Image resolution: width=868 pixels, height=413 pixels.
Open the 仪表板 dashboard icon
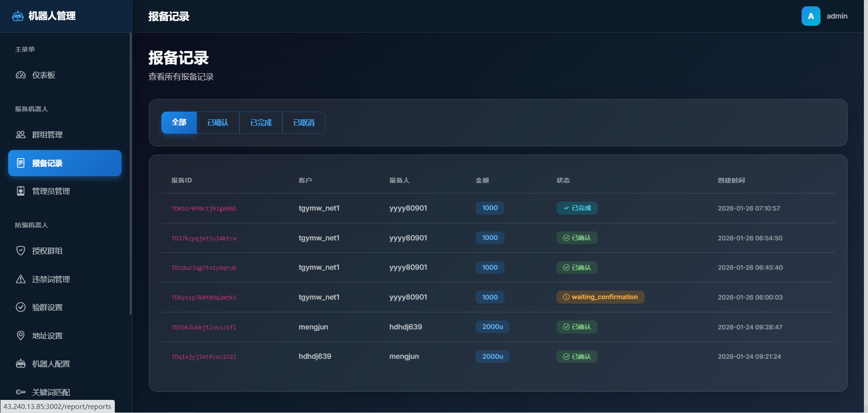pyautogui.click(x=21, y=75)
